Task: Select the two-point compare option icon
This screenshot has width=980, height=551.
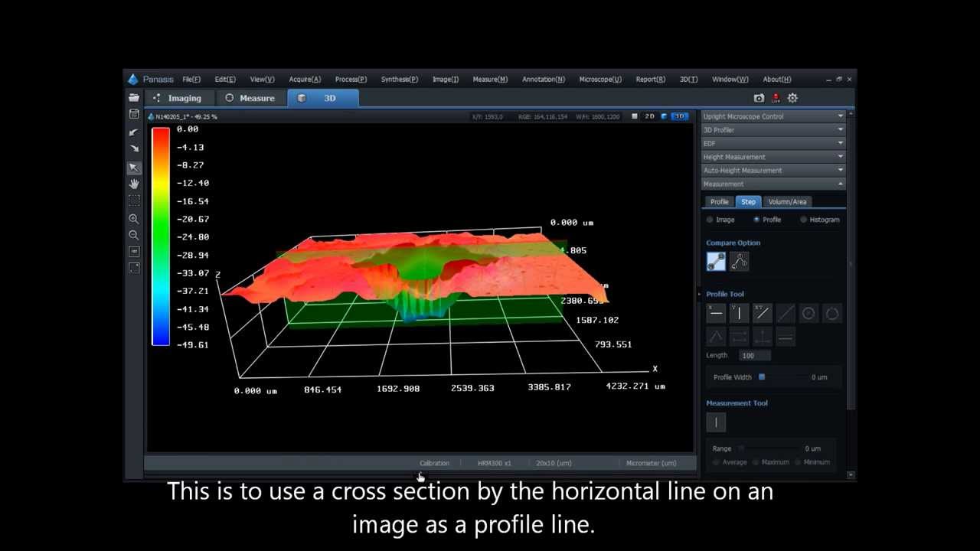Action: (x=716, y=262)
